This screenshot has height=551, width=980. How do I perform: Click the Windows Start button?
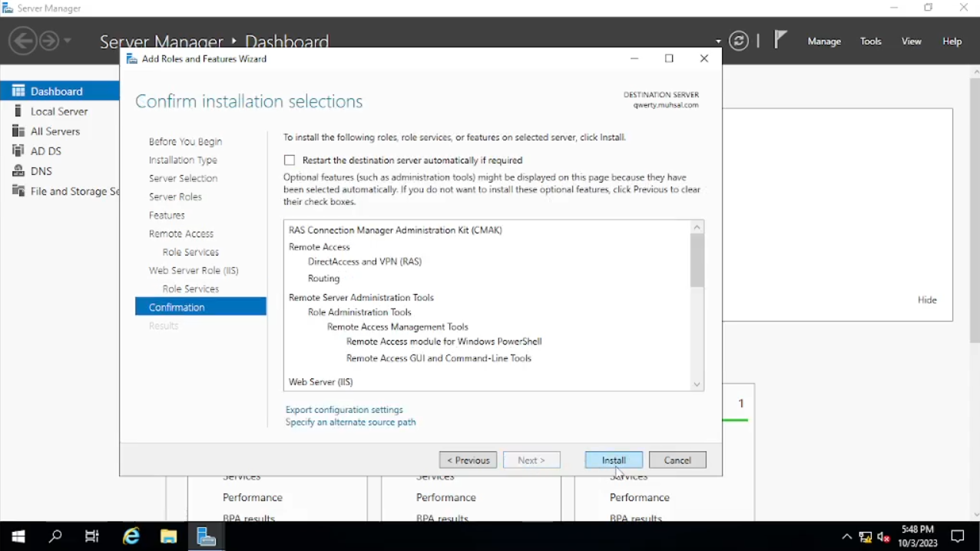click(18, 536)
